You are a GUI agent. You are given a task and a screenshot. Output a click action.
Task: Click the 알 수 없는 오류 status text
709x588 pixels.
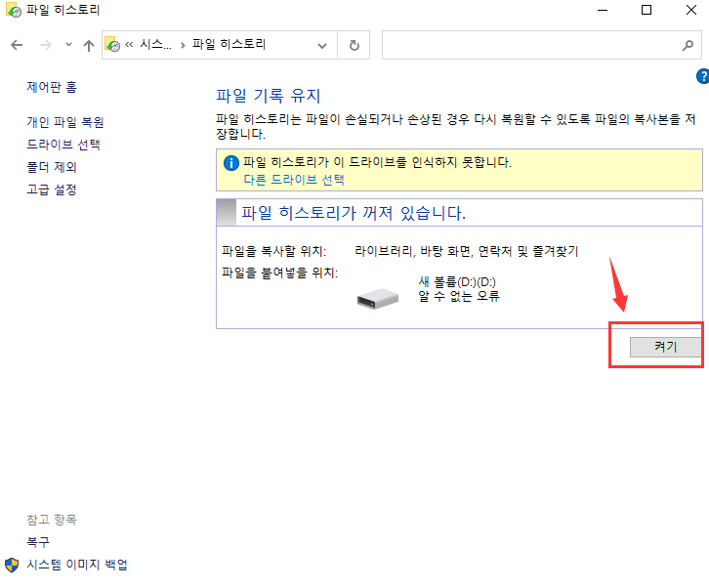click(x=458, y=296)
